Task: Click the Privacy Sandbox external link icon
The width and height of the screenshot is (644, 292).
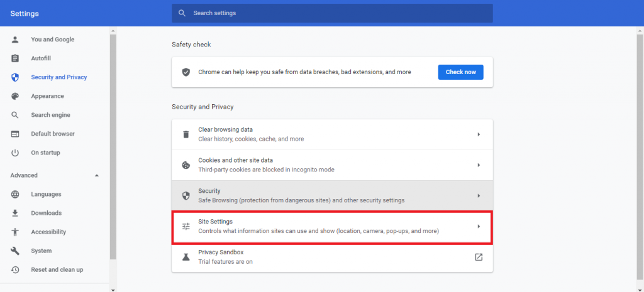Action: (479, 257)
